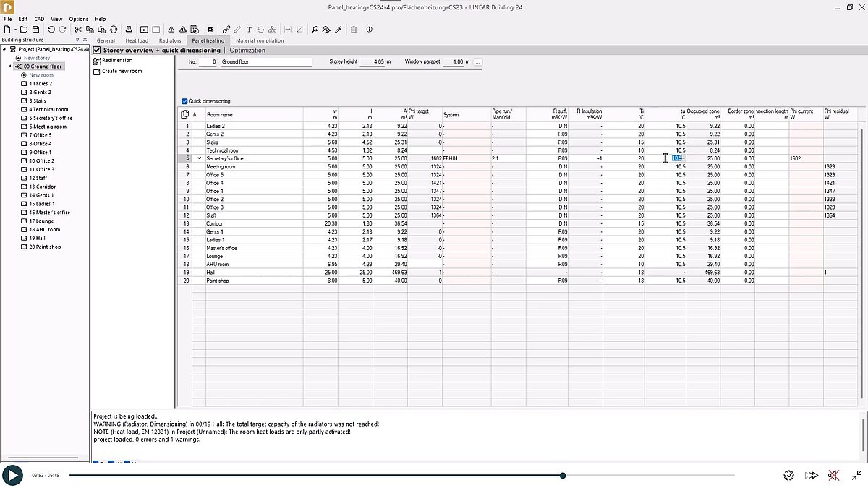Mute the video via speaker icon

(x=833, y=475)
